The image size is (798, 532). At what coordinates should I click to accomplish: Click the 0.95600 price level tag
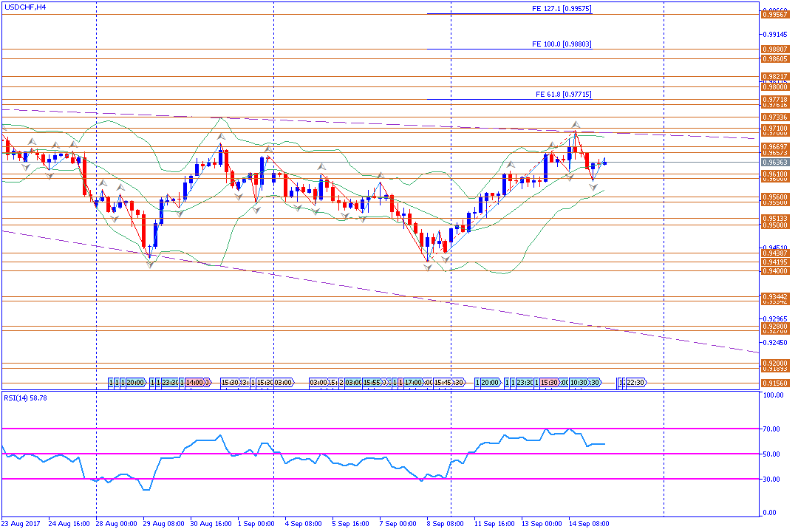pyautogui.click(x=775, y=197)
